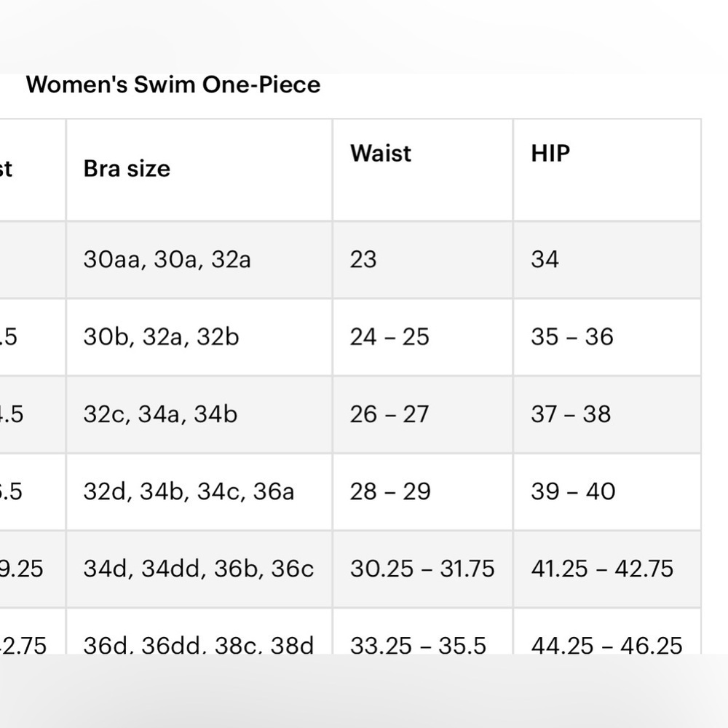The width and height of the screenshot is (728, 728).
Task: Select the Waist column header
Action: click(x=381, y=154)
